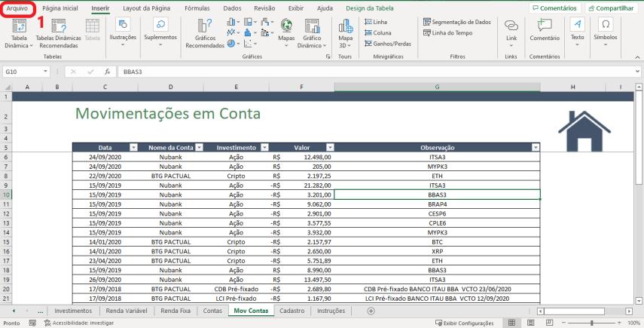644x328 pixels.
Task: Insert Linha do Tempo filter
Action: (447, 32)
